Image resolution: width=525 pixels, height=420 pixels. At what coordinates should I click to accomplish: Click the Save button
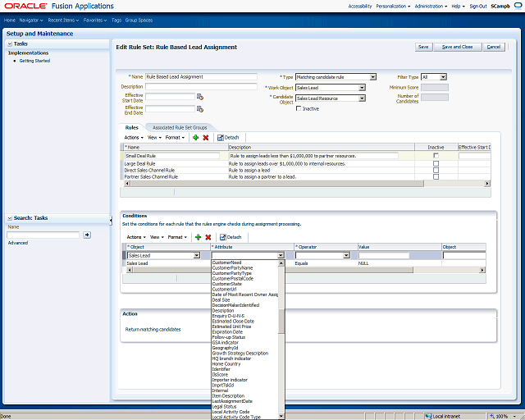click(423, 47)
